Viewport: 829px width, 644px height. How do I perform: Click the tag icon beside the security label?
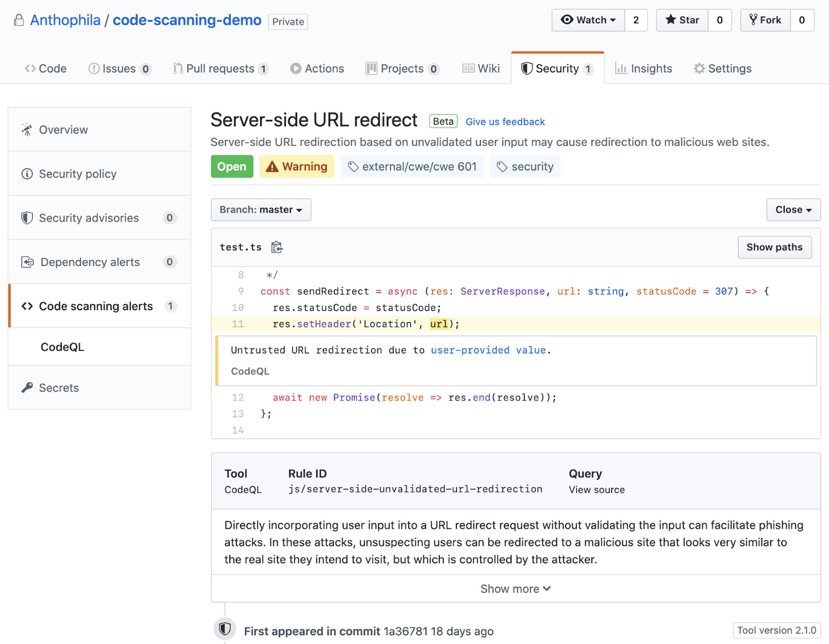click(502, 166)
